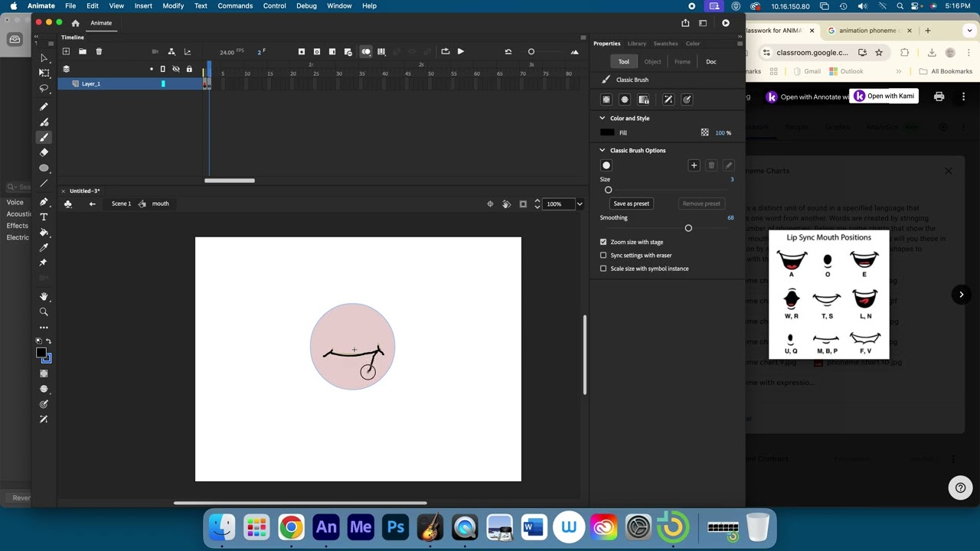Adjust the brush Size slider

609,190
